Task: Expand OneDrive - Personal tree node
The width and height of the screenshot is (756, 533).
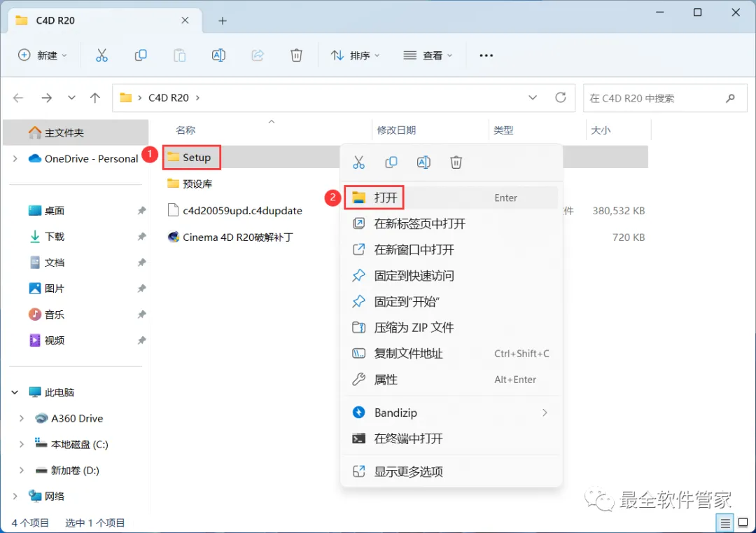Action: click(15, 159)
